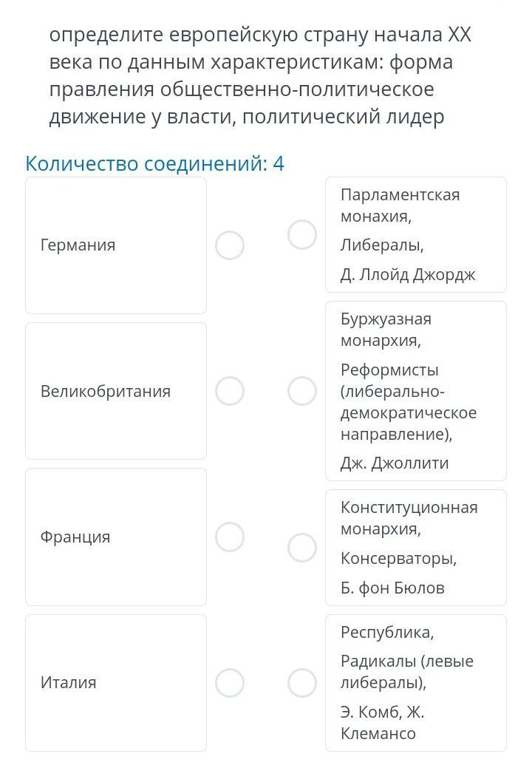Screen dimensions: 532x765
Task: Select the Республика, Радикалы answer card
Action: (x=415, y=683)
